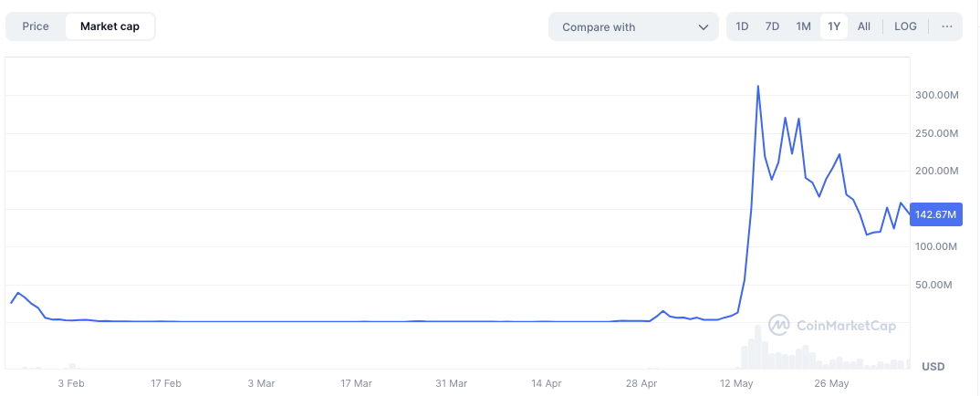Click the 28 Apr date label

(x=641, y=383)
